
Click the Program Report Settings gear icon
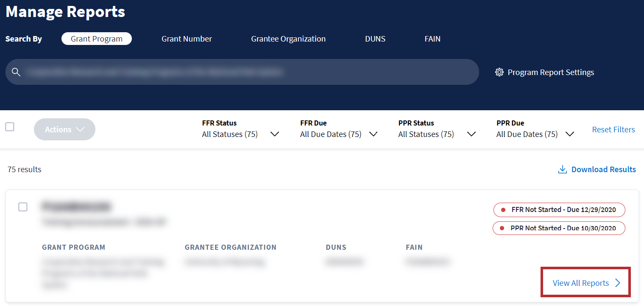coord(499,72)
